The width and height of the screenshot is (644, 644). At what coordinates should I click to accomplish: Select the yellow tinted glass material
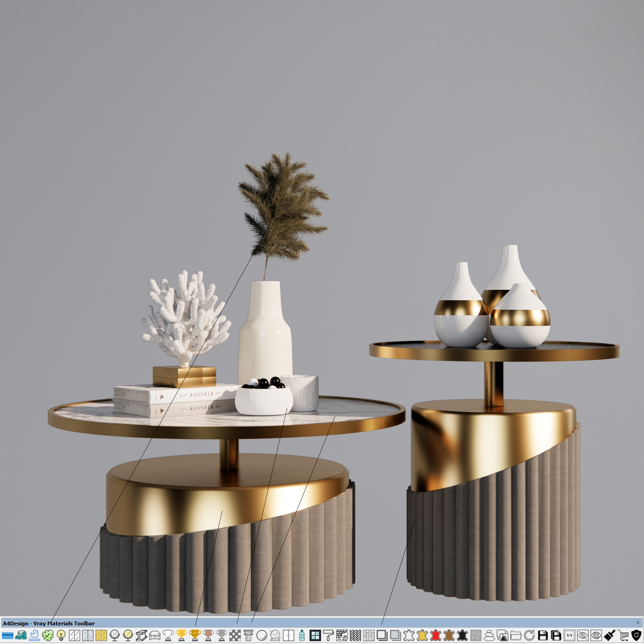click(101, 635)
